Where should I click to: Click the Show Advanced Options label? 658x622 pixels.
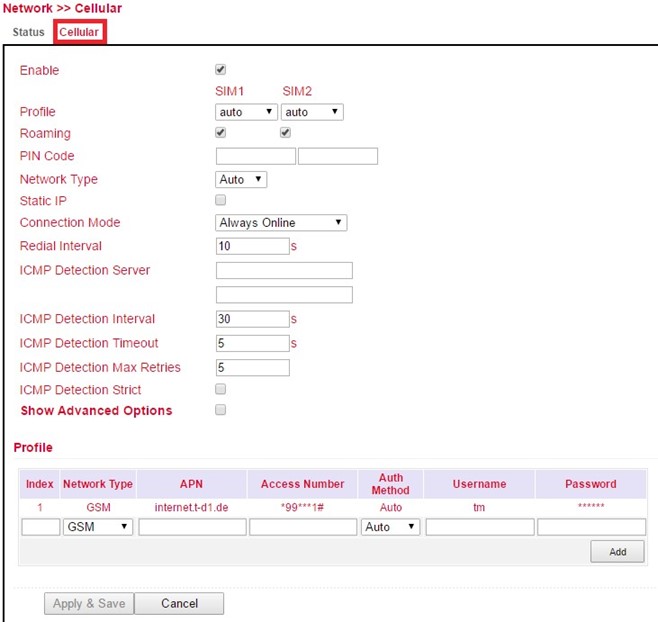97,410
